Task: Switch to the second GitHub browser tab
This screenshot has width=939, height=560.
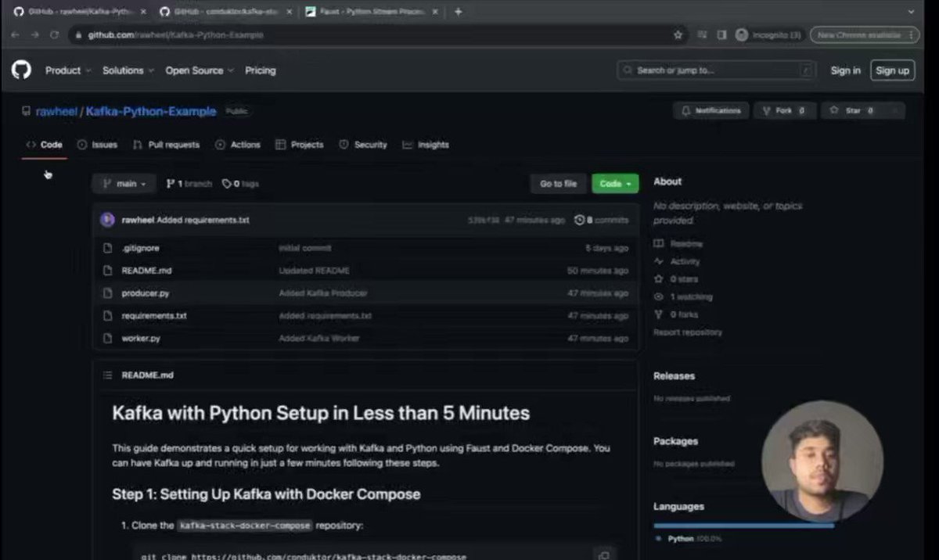Action: (x=225, y=12)
